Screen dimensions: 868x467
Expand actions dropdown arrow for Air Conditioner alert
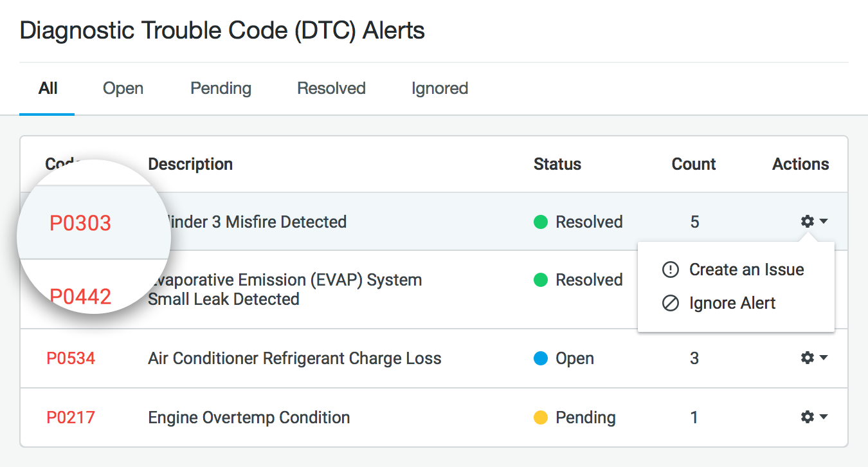coord(824,358)
